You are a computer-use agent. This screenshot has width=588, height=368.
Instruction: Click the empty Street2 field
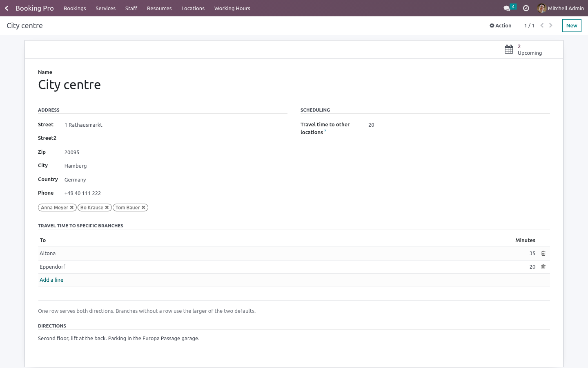tap(176, 139)
